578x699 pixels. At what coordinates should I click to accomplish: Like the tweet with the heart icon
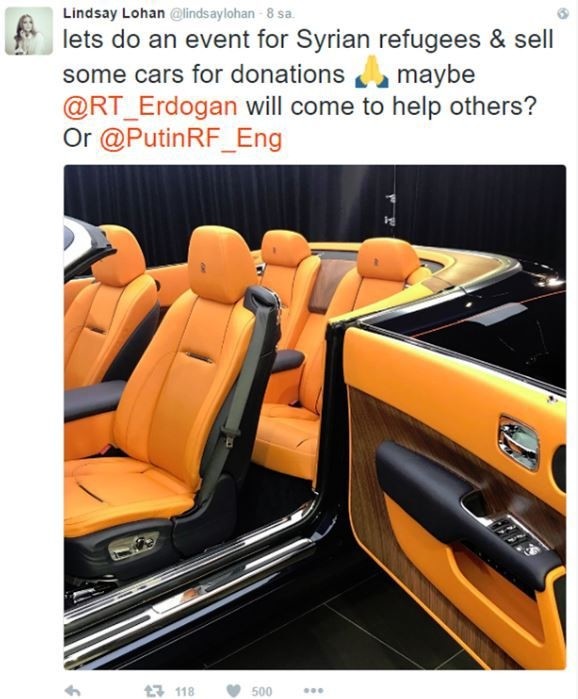[x=234, y=691]
